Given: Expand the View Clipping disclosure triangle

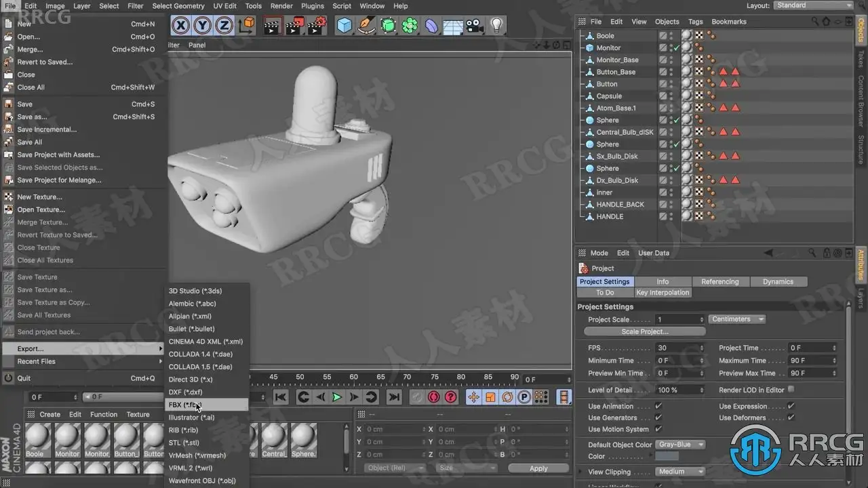Looking at the screenshot, I should pos(581,472).
